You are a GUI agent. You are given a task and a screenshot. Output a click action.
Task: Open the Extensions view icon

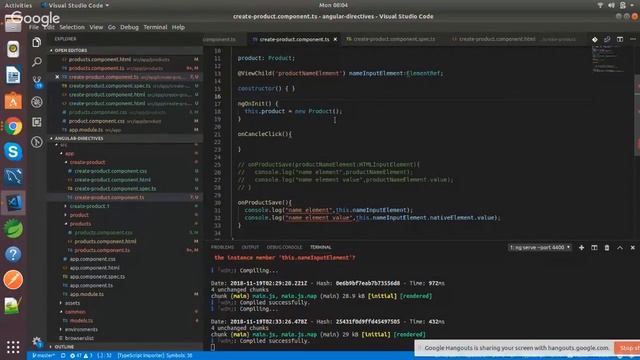click(37, 122)
